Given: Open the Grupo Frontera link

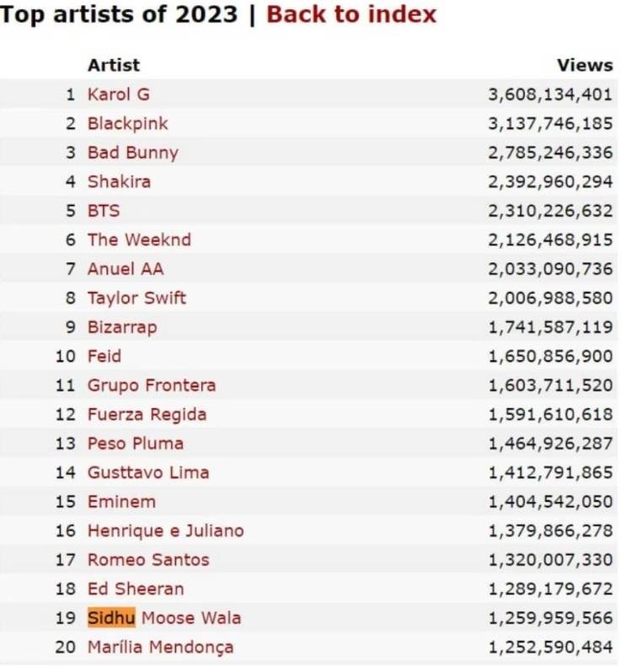Looking at the screenshot, I should pos(152,385).
